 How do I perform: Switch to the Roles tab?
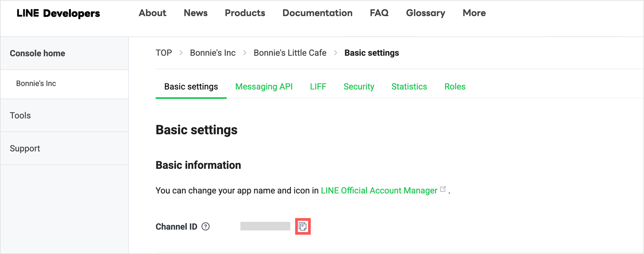pyautogui.click(x=455, y=87)
